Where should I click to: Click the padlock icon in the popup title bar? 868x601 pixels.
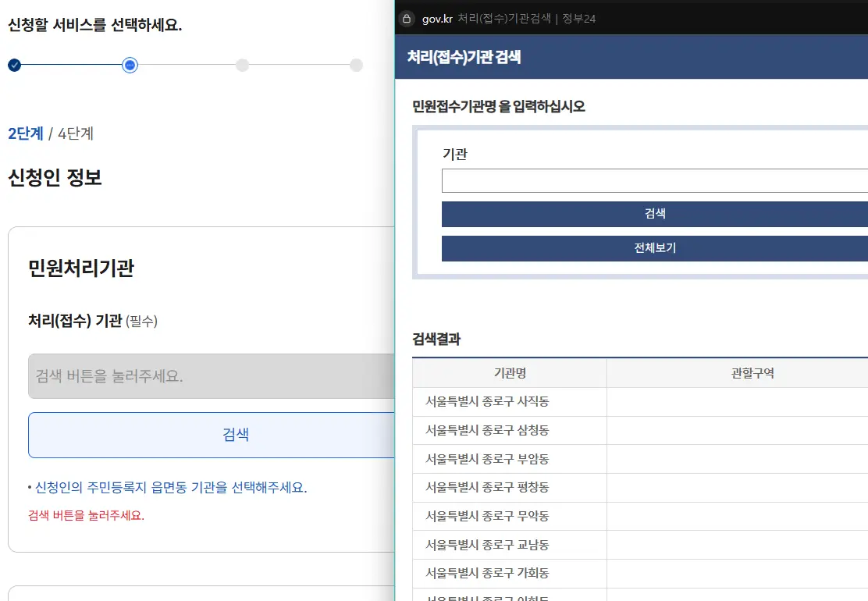(x=407, y=19)
